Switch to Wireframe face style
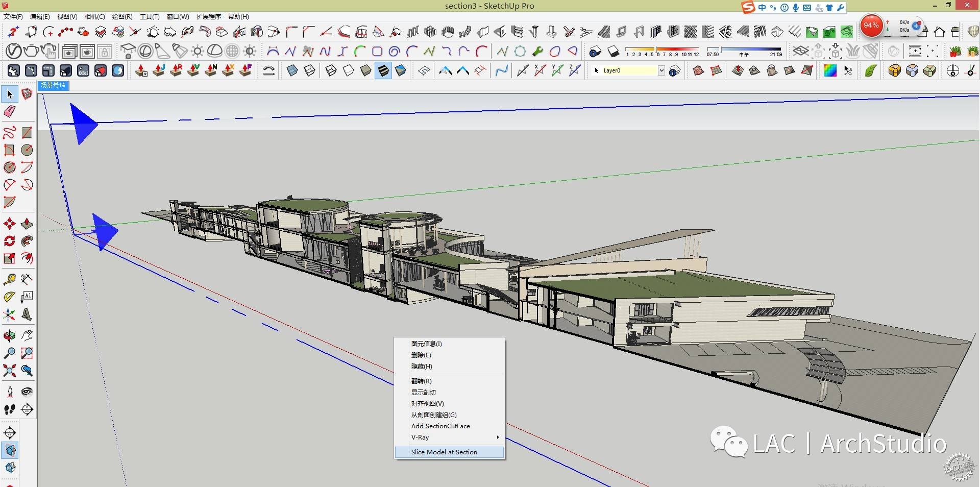Viewport: 980px width, 487px height. point(331,70)
